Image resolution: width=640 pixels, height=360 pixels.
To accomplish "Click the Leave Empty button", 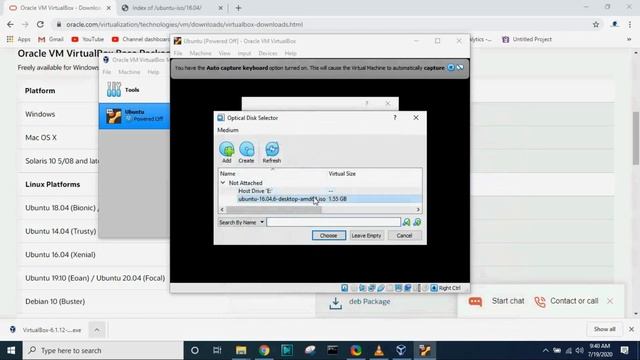I will pos(366,236).
